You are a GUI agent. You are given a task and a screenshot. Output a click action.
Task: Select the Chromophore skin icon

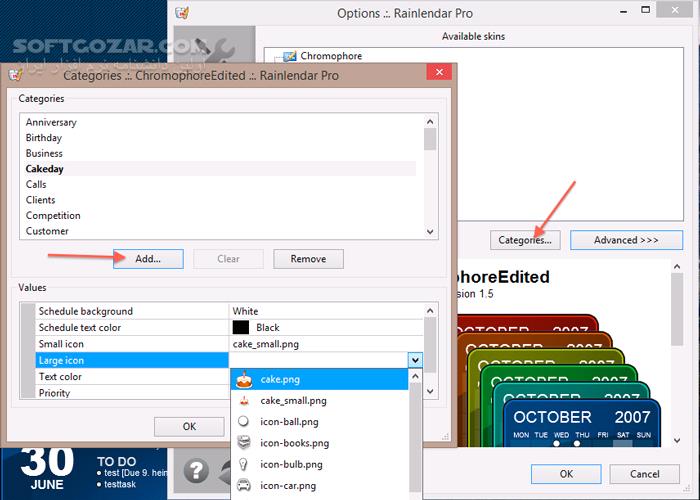tap(290, 56)
